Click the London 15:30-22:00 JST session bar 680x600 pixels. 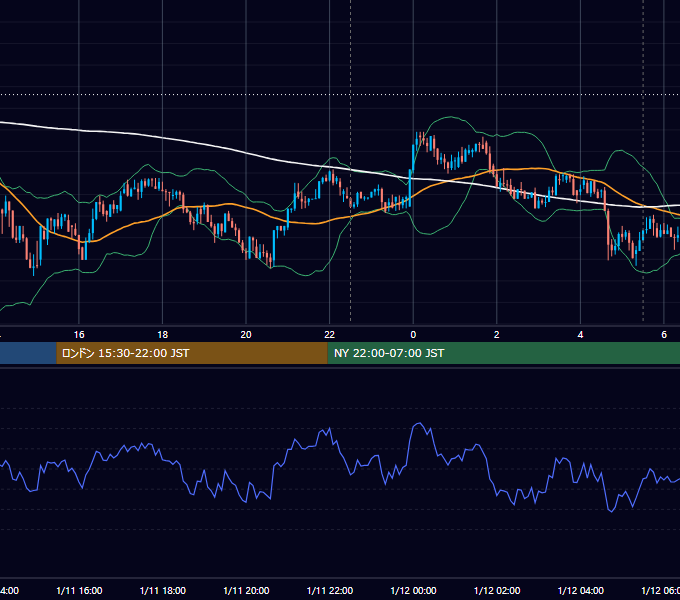[x=192, y=353]
